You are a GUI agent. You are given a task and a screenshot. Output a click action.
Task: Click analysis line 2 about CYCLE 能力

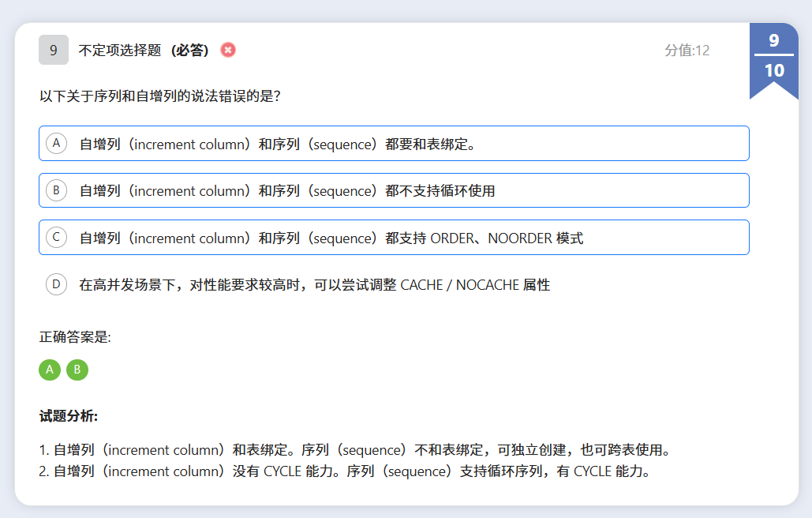click(x=344, y=471)
